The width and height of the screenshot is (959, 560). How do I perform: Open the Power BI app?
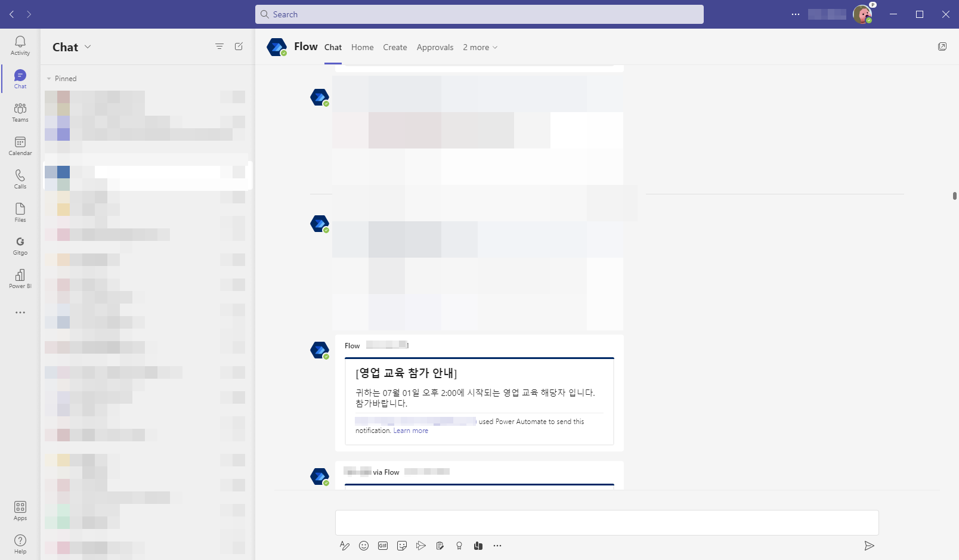tap(20, 279)
